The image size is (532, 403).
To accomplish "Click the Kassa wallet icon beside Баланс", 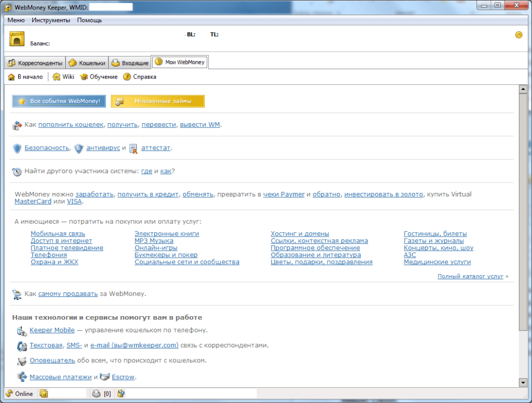I will [17, 38].
